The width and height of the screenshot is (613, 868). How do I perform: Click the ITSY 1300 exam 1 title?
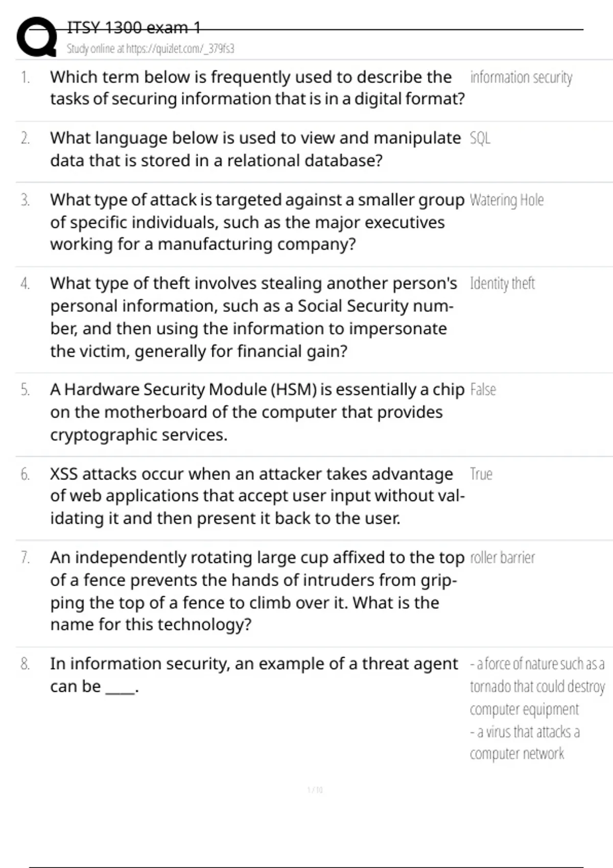coord(134,28)
